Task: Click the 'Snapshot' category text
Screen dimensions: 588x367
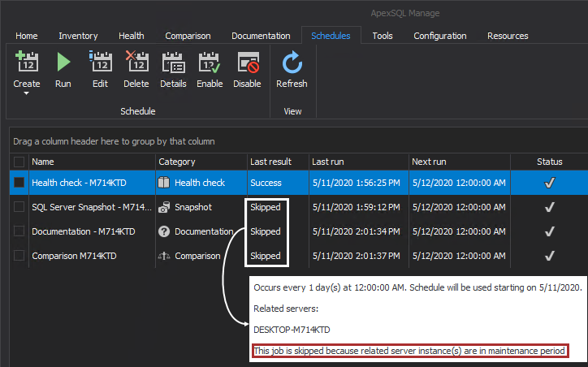Action: tap(193, 207)
